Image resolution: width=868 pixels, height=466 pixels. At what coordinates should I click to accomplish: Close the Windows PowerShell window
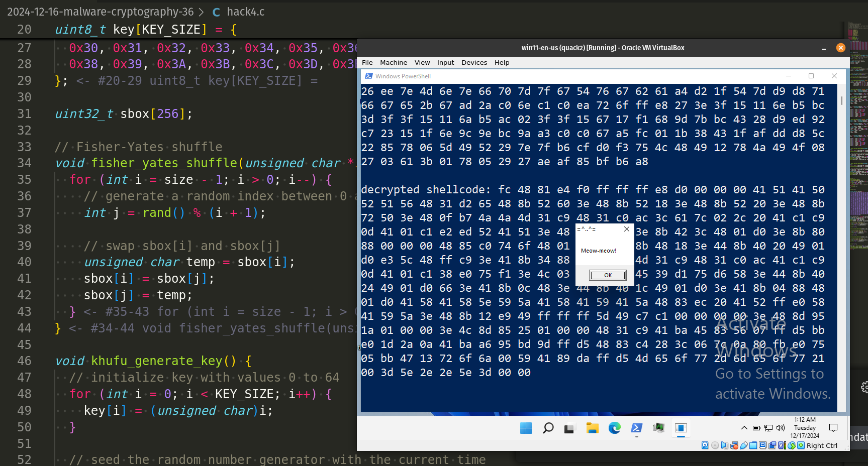pos(834,76)
